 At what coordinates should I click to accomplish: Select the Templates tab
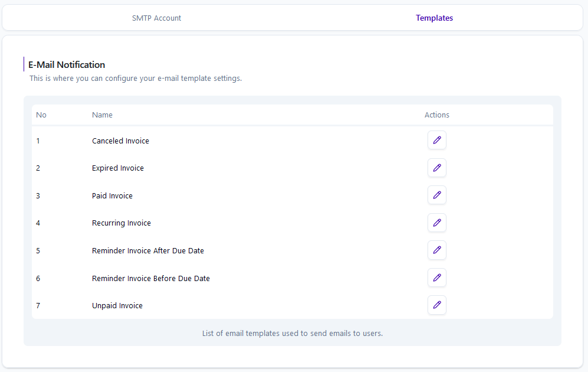pyautogui.click(x=434, y=18)
